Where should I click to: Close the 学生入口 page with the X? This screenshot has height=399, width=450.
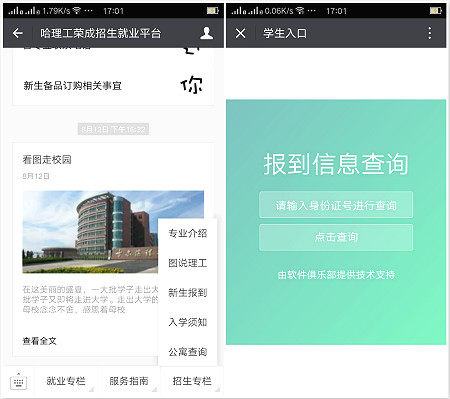(240, 33)
